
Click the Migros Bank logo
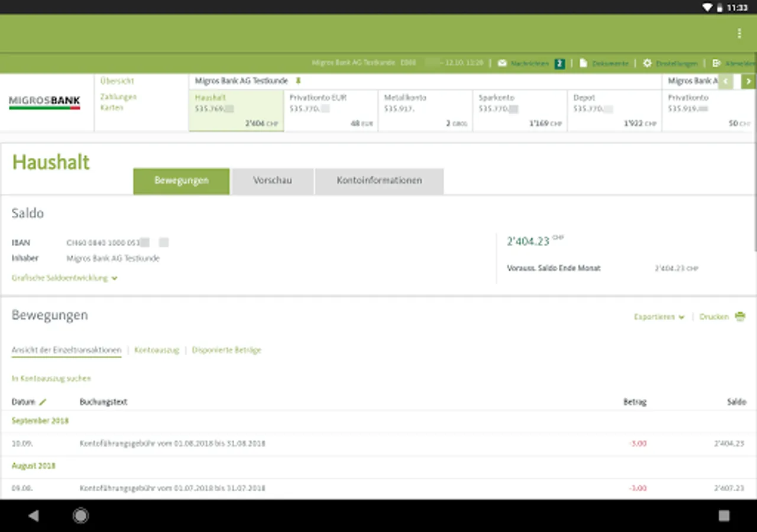pos(44,102)
